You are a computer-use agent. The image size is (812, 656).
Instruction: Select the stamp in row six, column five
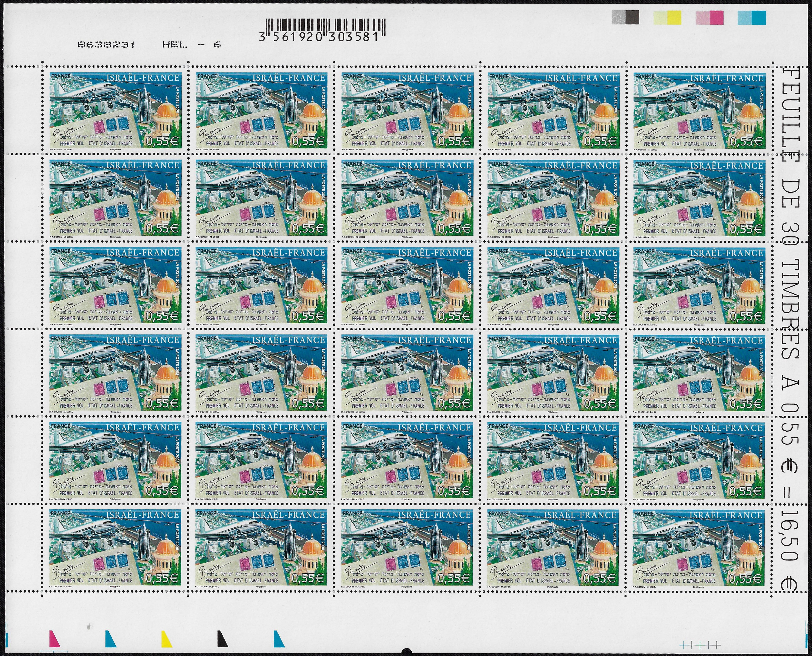coord(699,549)
